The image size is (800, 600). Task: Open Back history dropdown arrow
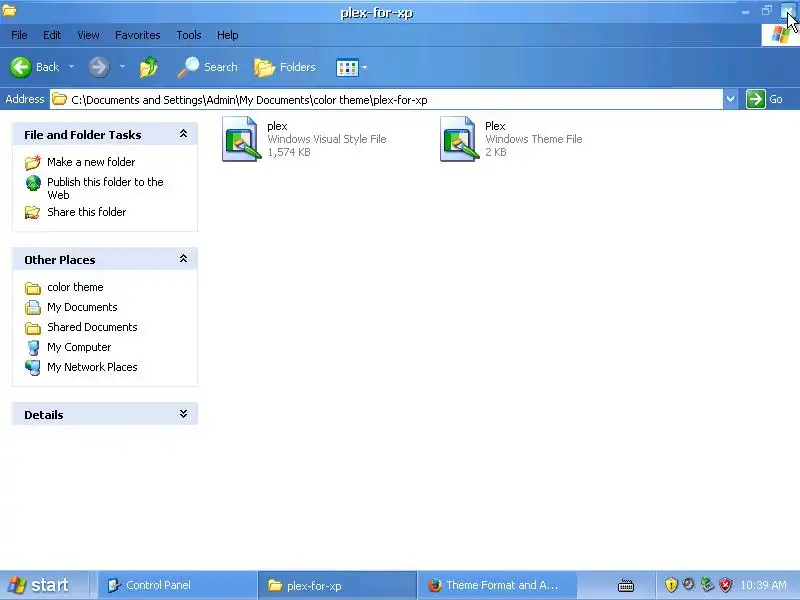pos(71,67)
